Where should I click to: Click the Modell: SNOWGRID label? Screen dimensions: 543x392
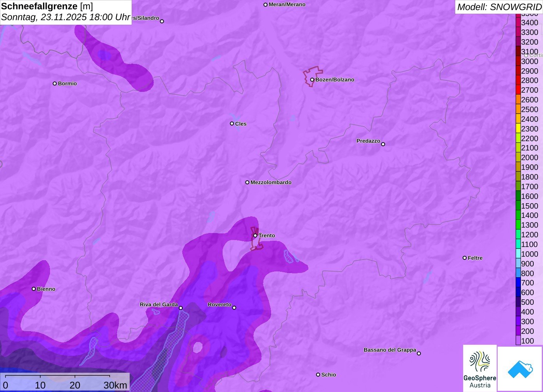coord(499,7)
